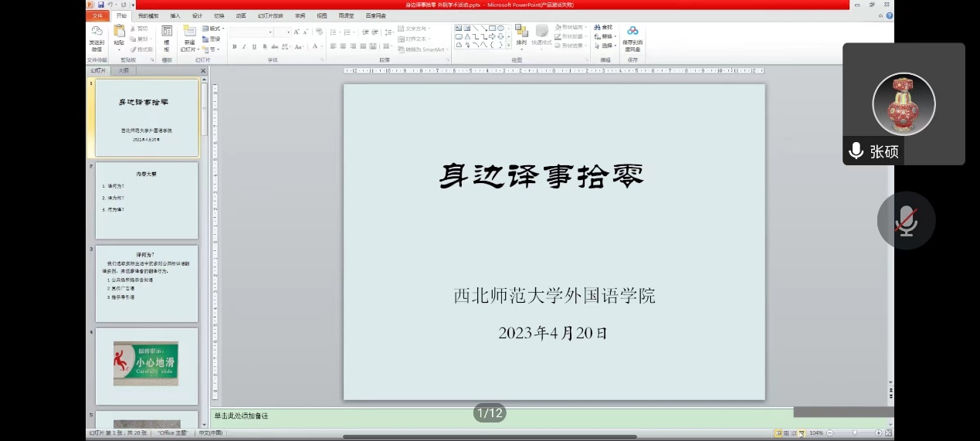
Task: Open the 模板 (Template) icon
Action: [x=167, y=32]
